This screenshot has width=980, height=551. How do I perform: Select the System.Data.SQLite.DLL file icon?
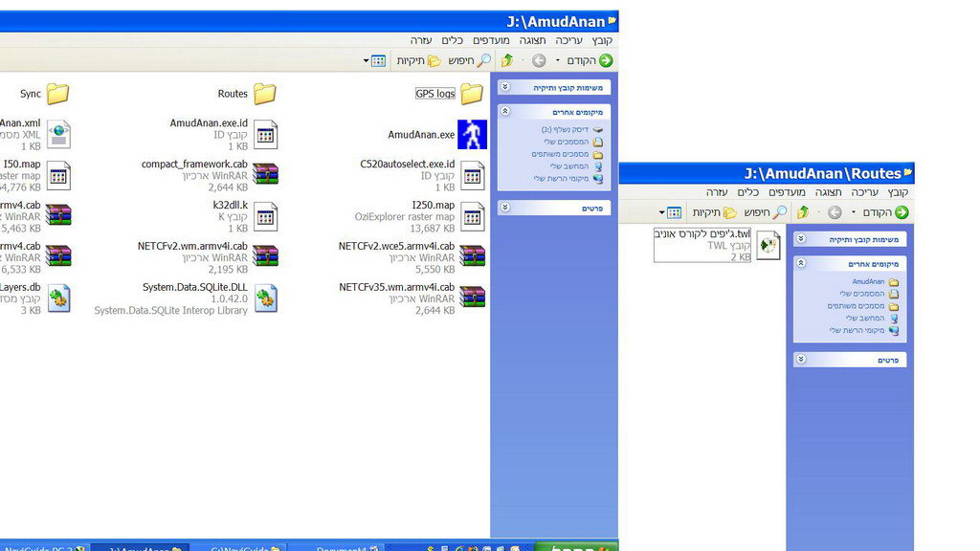(x=266, y=298)
